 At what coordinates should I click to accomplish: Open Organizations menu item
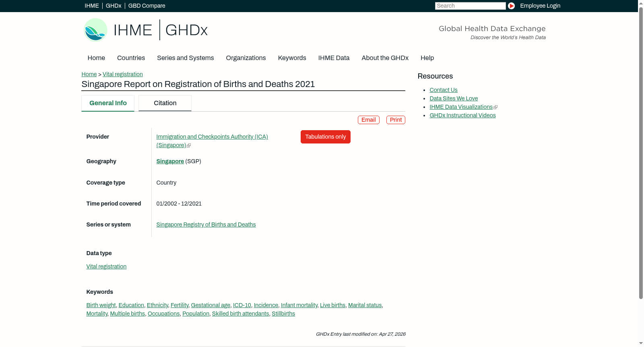tap(246, 58)
